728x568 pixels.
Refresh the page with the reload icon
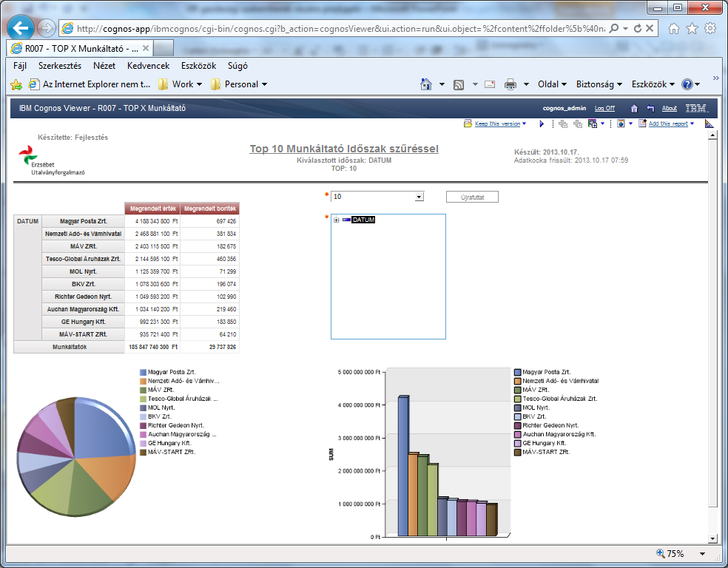click(638, 28)
